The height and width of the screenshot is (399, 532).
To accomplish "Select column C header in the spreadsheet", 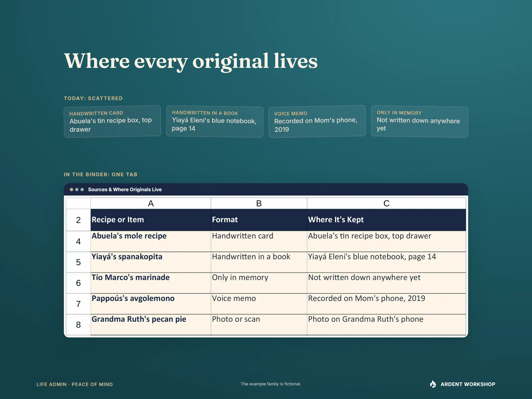I will click(386, 203).
